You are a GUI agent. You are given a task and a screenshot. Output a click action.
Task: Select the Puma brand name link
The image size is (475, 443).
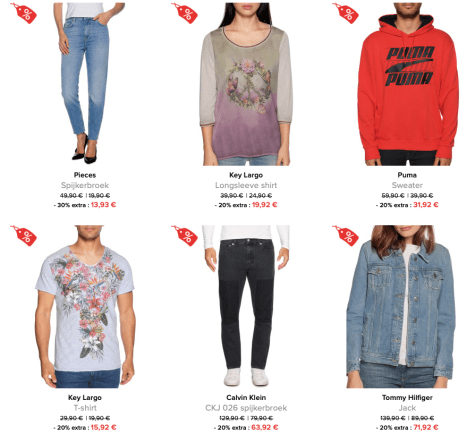pyautogui.click(x=407, y=175)
